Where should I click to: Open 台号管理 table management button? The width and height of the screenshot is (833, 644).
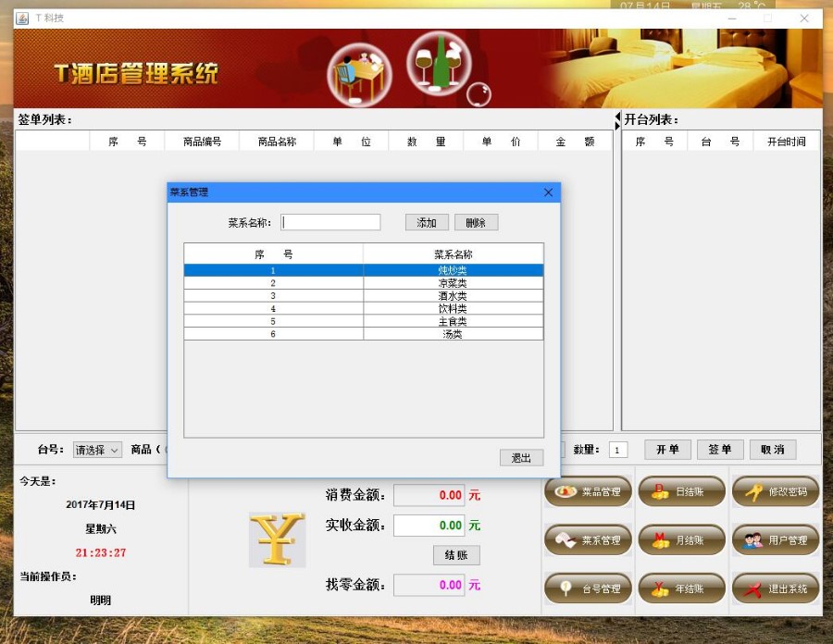tap(588, 588)
